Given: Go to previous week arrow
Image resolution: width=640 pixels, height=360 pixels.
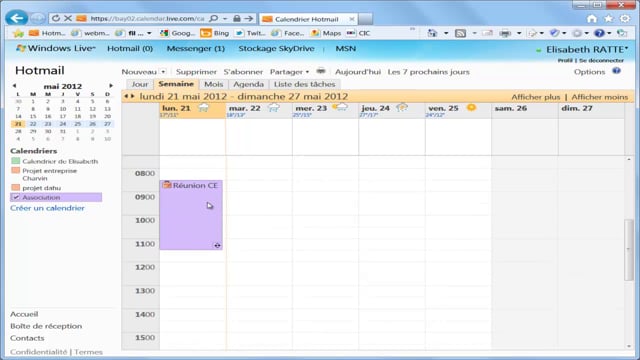Looking at the screenshot, I should tap(126, 96).
